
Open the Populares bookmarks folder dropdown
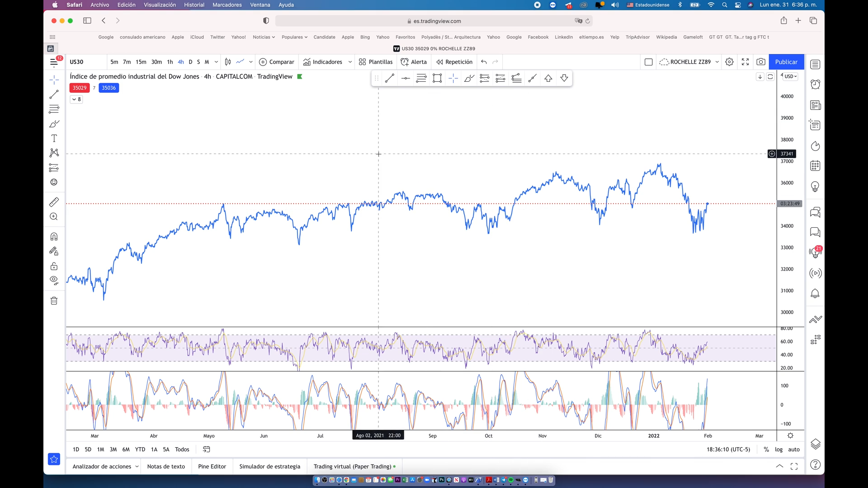point(294,37)
